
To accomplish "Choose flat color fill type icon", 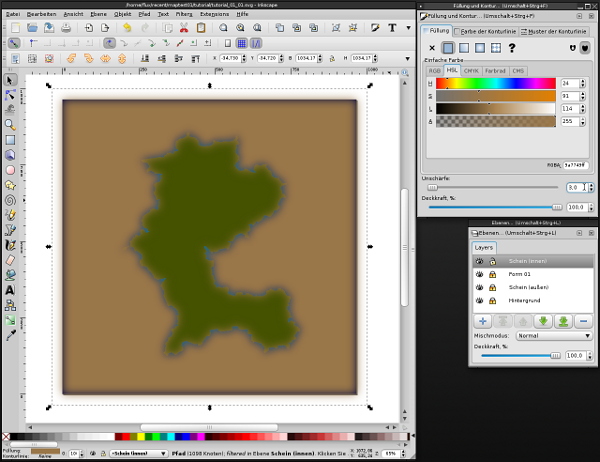I will 449,47.
